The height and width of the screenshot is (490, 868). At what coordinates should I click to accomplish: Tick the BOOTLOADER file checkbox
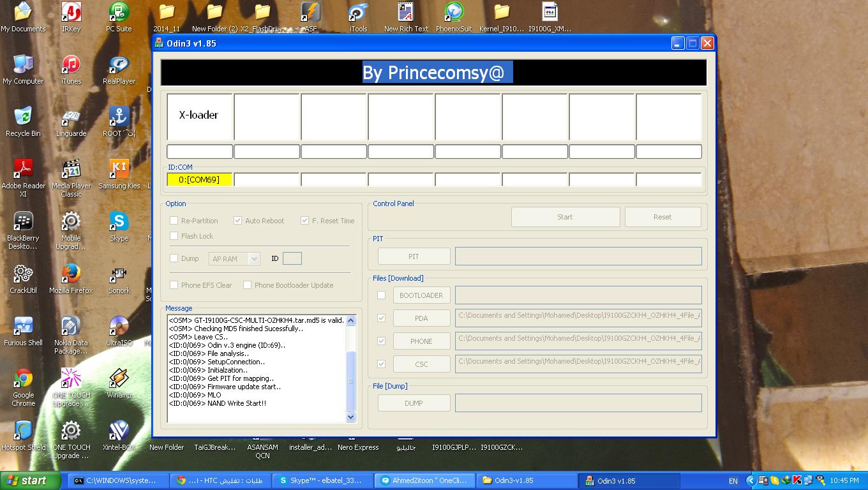(x=381, y=295)
